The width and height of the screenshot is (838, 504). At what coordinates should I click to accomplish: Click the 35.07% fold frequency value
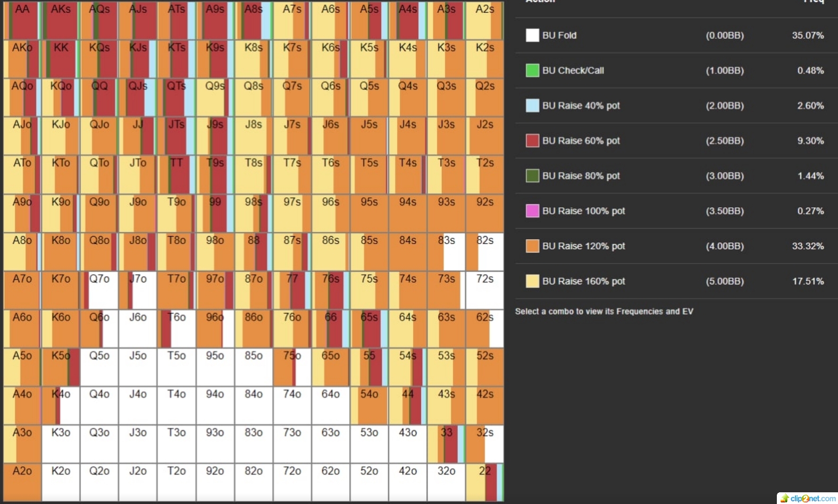[808, 35]
